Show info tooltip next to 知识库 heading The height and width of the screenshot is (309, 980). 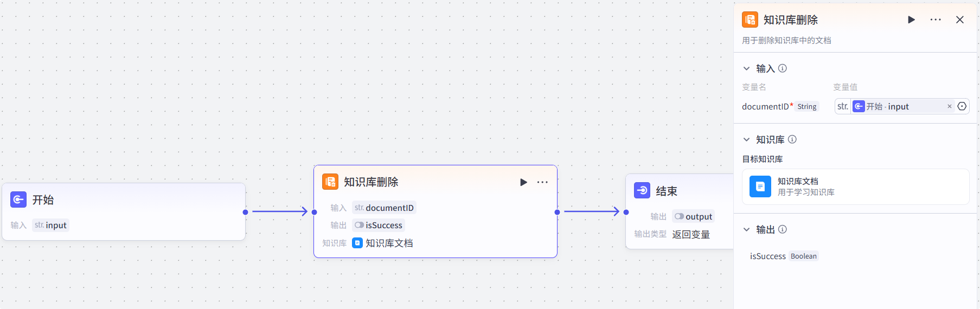point(792,139)
